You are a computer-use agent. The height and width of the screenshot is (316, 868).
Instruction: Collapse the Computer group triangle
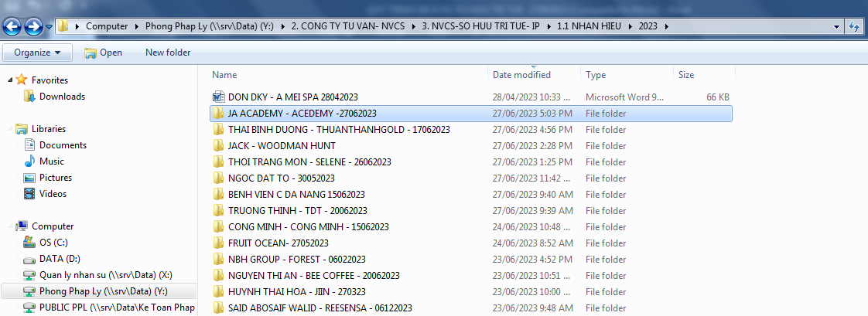[x=10, y=226]
